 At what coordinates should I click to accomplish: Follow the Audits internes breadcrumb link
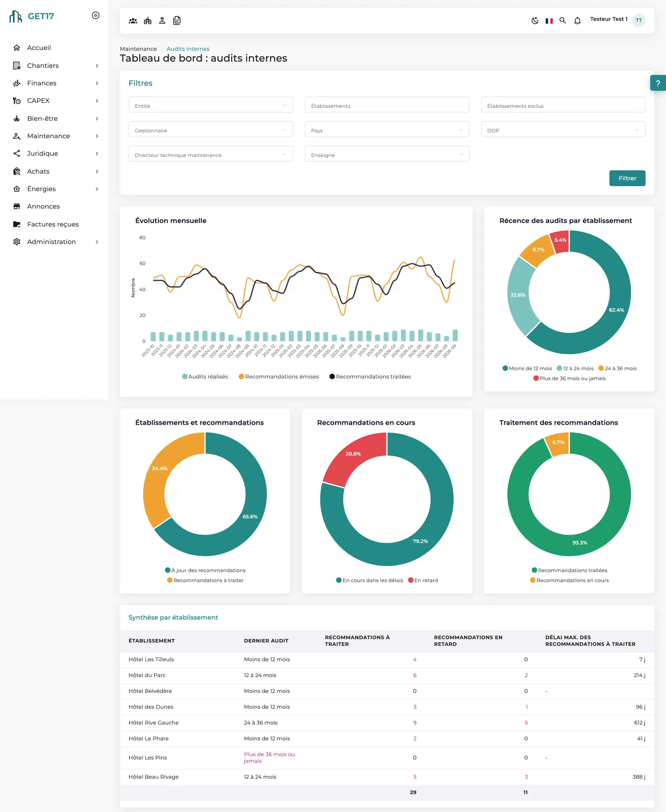(x=188, y=49)
